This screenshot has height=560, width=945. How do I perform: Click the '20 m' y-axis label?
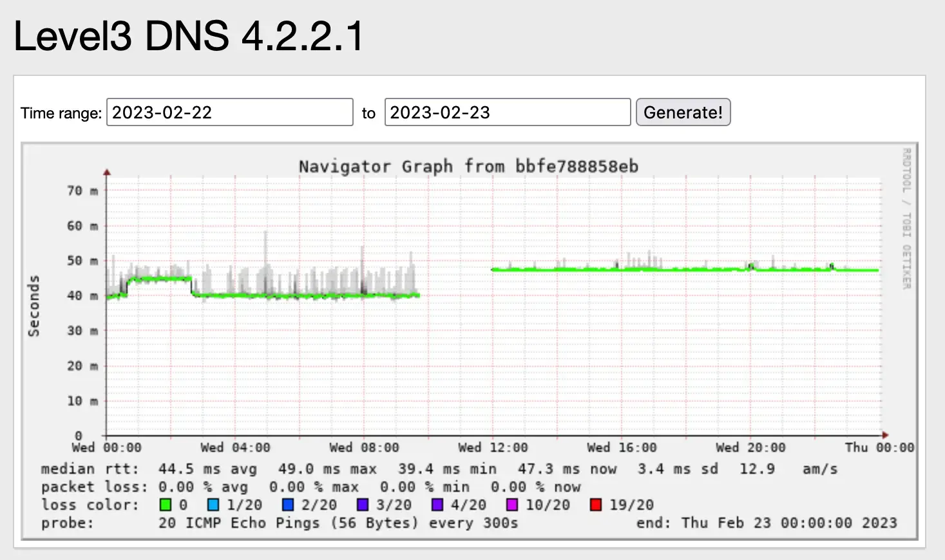pos(82,366)
